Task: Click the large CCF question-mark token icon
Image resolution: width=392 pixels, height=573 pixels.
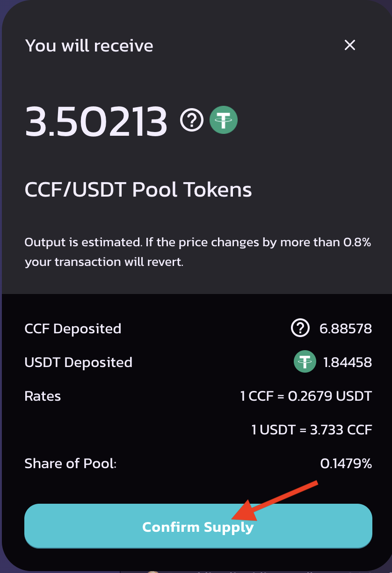Action: [x=192, y=120]
